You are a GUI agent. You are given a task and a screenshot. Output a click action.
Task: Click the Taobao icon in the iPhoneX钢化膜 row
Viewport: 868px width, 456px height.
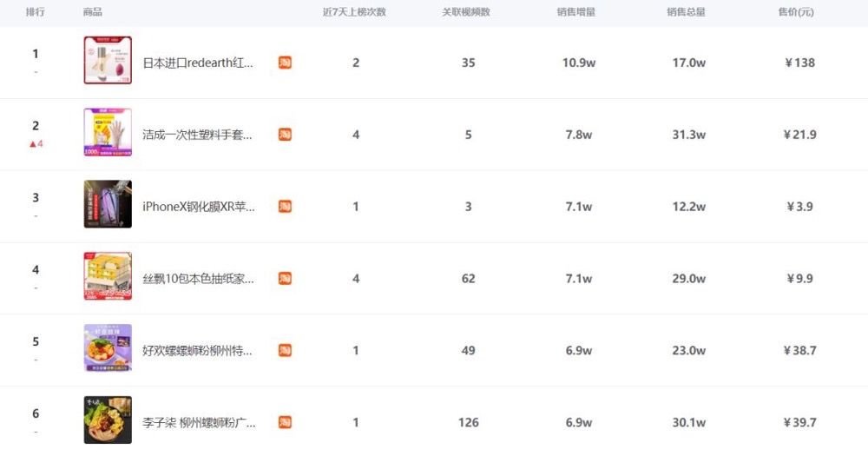(x=285, y=207)
